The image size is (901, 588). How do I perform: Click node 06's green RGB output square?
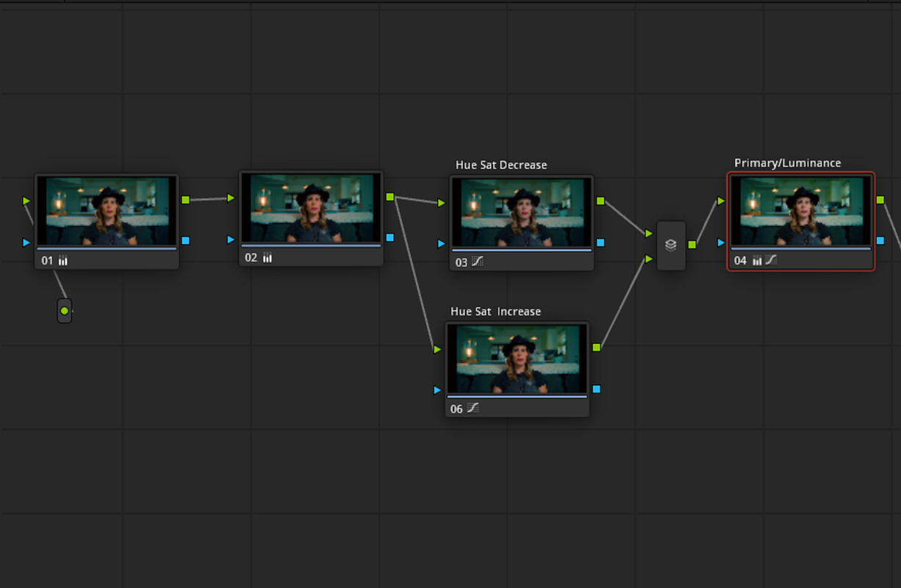[x=596, y=347]
